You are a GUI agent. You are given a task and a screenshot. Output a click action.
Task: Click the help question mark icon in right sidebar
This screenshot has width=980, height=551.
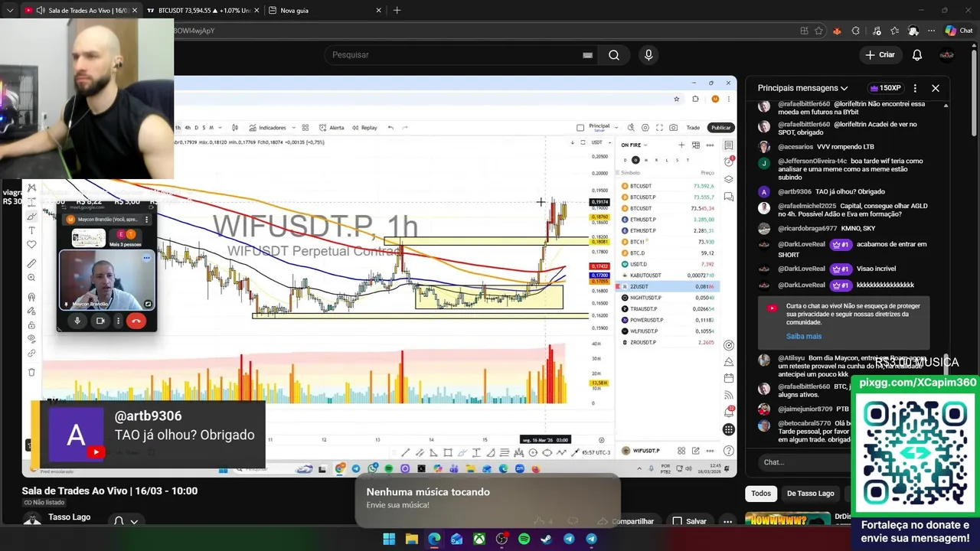(x=729, y=451)
